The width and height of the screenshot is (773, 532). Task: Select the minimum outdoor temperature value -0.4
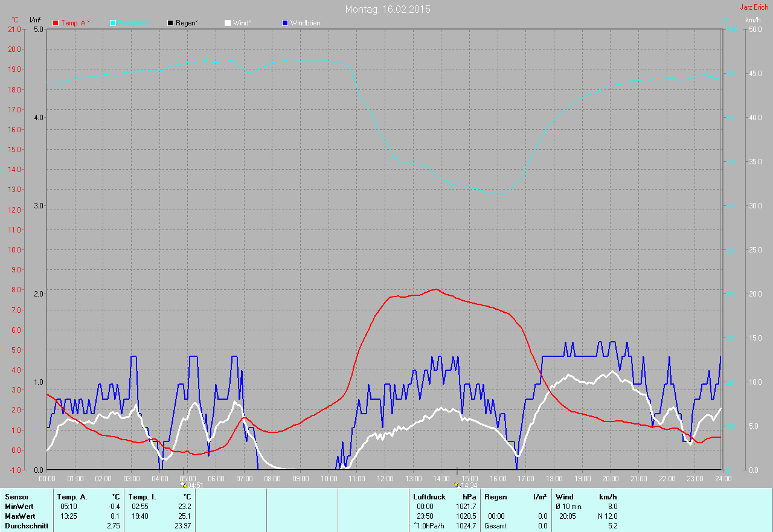(113, 507)
